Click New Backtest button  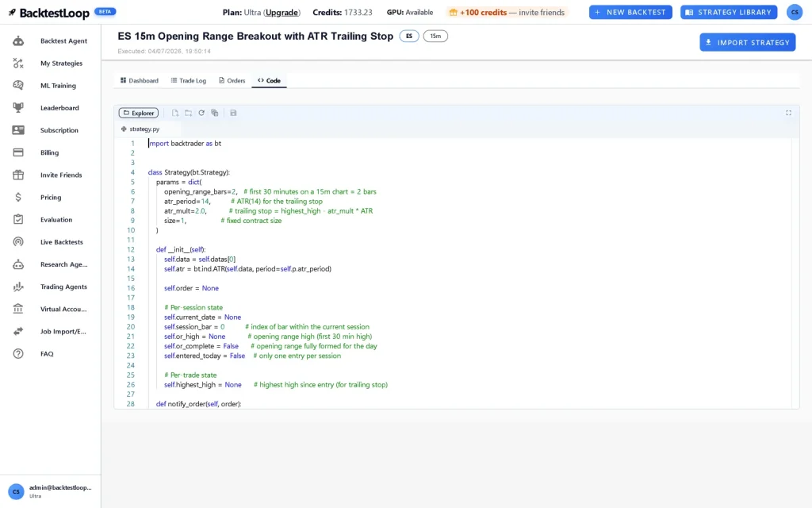coord(630,12)
